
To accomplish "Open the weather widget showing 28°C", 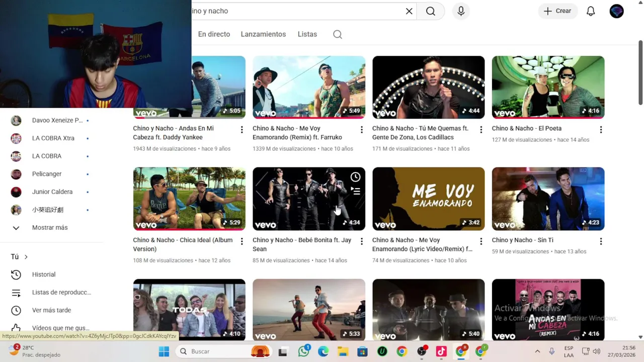I will pos(35,351).
